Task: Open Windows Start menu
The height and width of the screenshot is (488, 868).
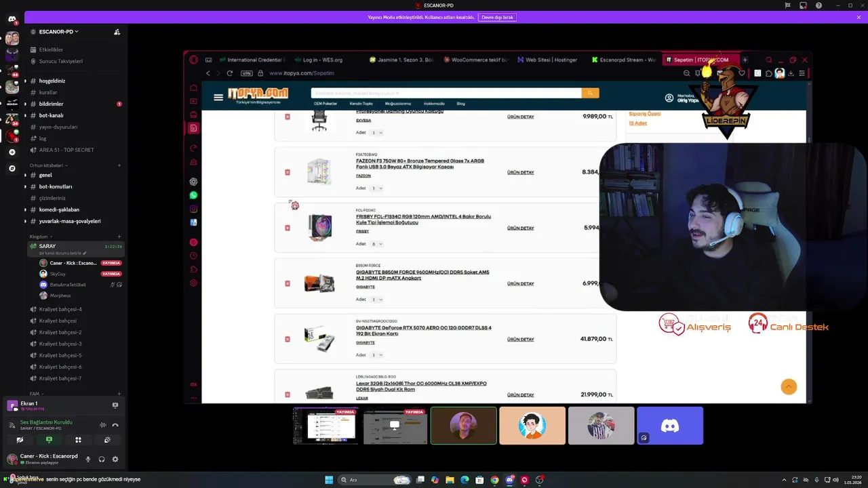Action: 329,480
